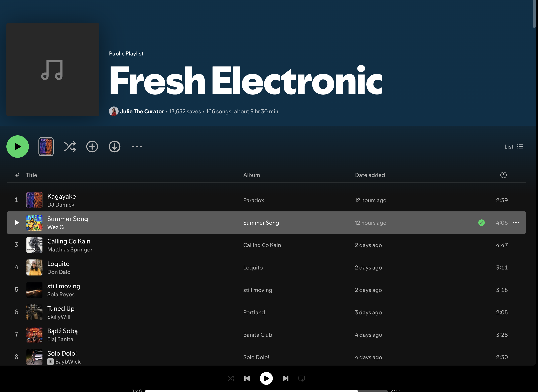Select the Tuned Up track title
Image resolution: width=538 pixels, height=392 pixels.
pos(61,309)
